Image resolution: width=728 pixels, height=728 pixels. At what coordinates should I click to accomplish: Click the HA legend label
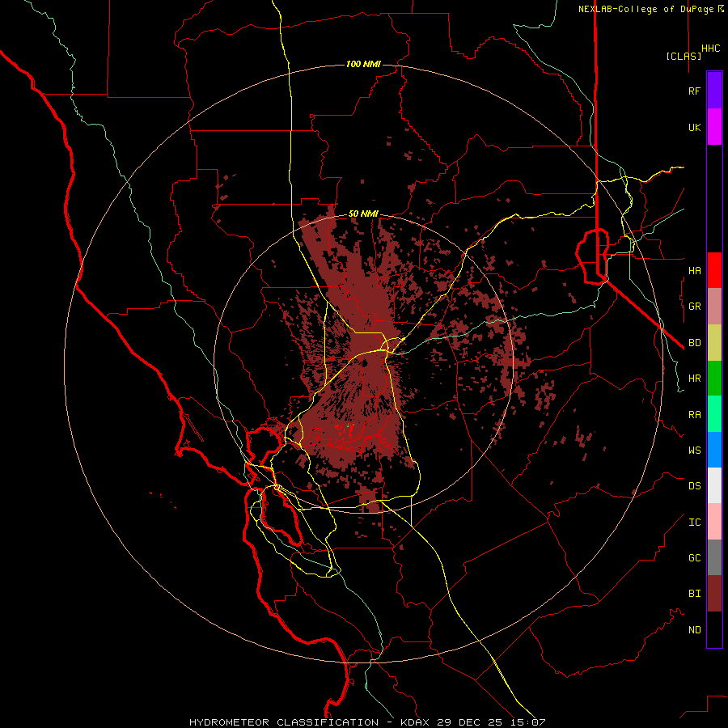pos(694,270)
